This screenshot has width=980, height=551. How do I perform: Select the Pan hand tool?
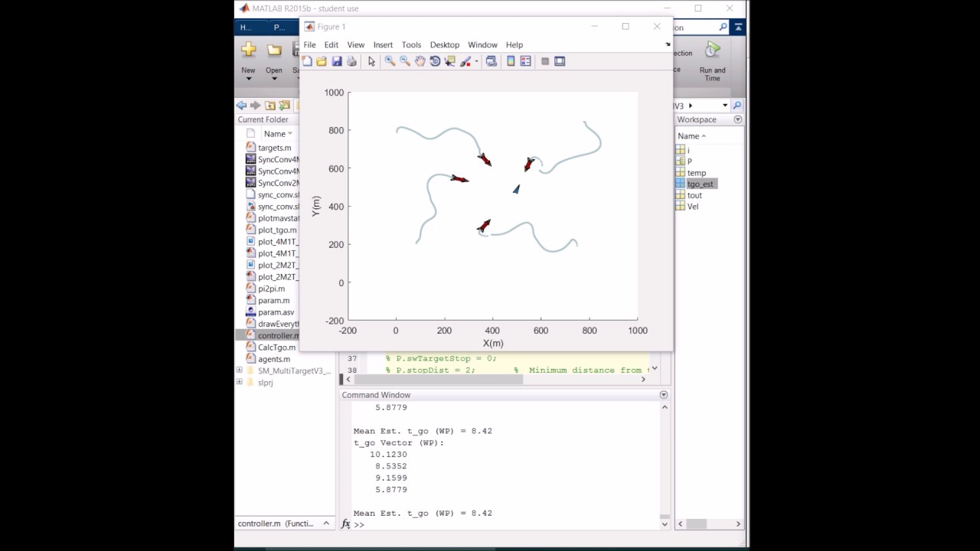[x=420, y=61]
